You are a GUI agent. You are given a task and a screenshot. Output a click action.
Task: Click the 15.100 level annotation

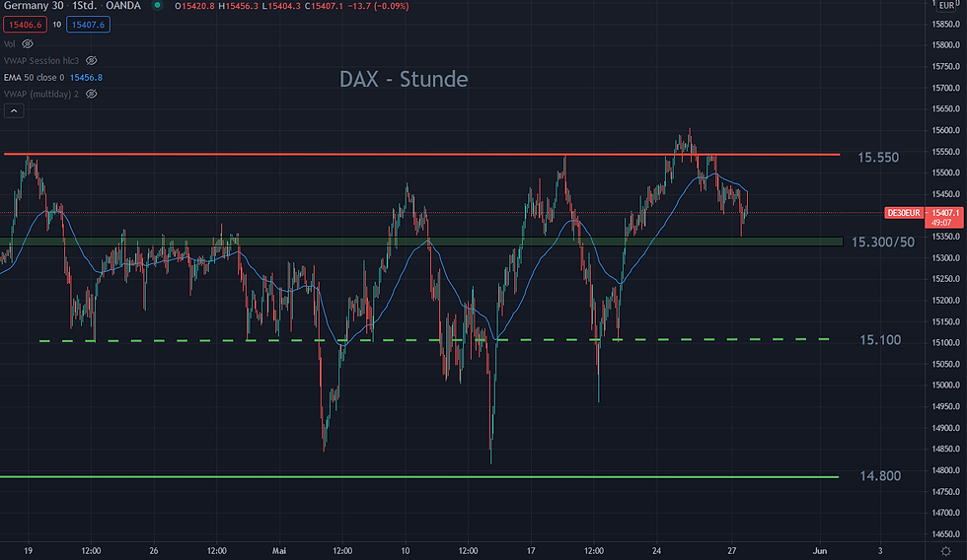(x=880, y=340)
